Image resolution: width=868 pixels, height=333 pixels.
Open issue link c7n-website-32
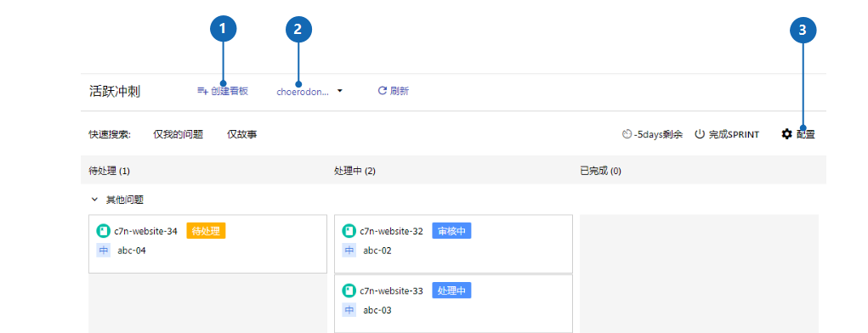pyautogui.click(x=391, y=231)
